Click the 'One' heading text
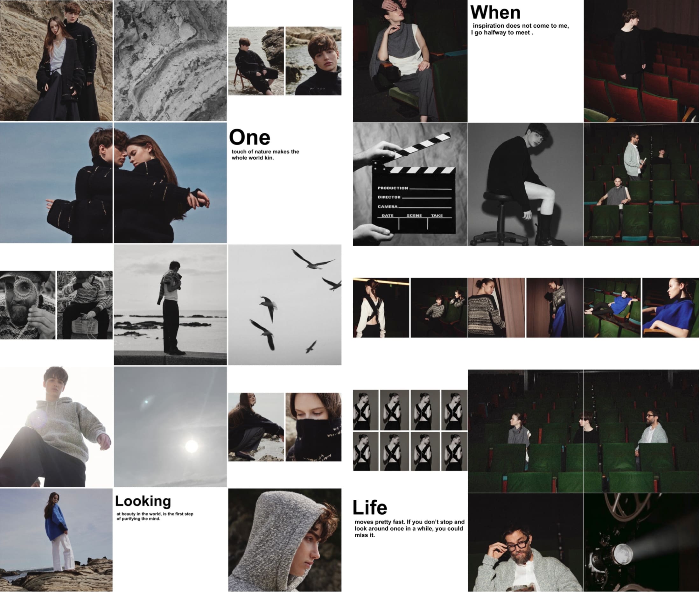The height and width of the screenshot is (592, 700). [249, 137]
